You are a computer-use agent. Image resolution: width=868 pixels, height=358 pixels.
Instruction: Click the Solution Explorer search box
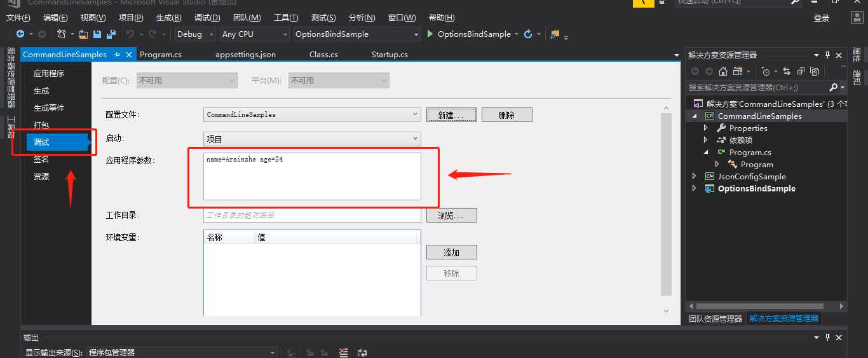(x=757, y=87)
